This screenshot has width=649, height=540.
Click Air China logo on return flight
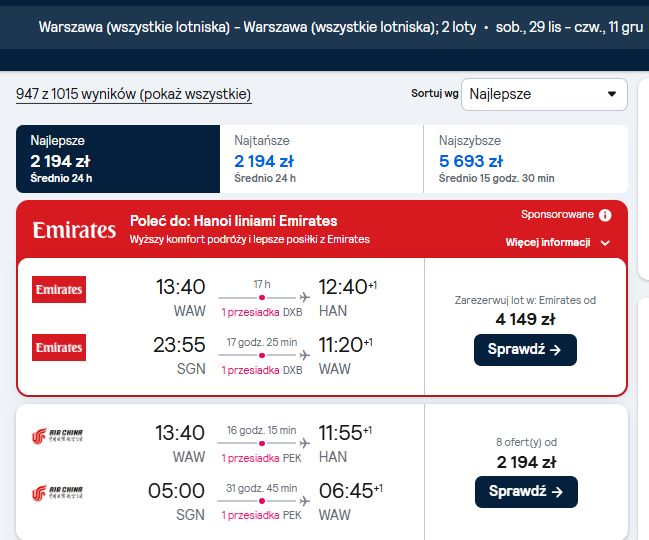click(x=57, y=493)
